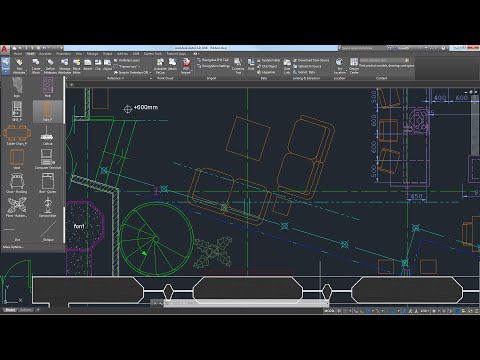Open the Parametric ribbon tab
Image resolution: width=480 pixels, height=360 pixels.
click(63, 54)
